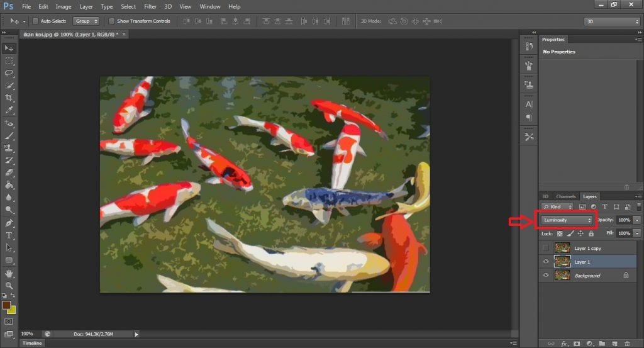Viewport: 644px width, 348px height.
Task: Click the create new layer icon
Action: 614,344
